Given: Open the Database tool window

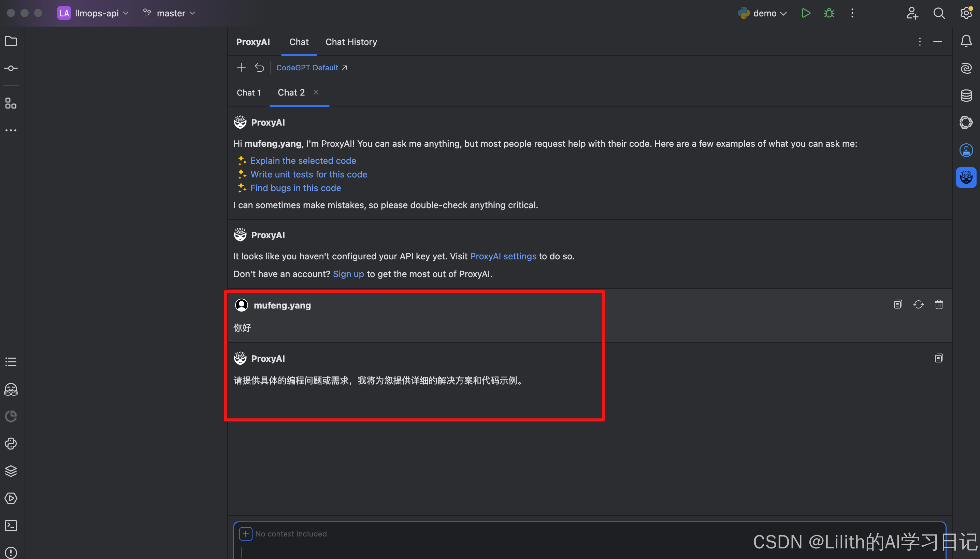Looking at the screenshot, I should [966, 96].
